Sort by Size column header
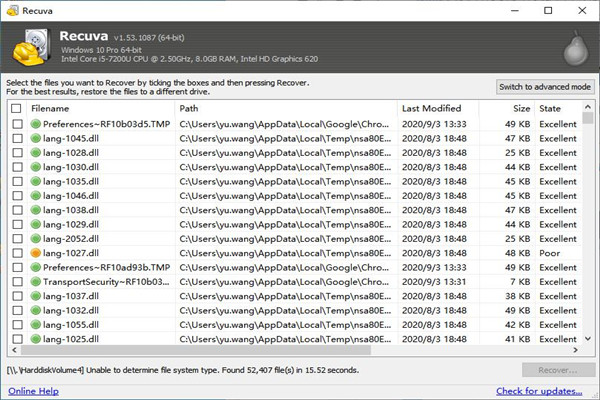 [507, 109]
